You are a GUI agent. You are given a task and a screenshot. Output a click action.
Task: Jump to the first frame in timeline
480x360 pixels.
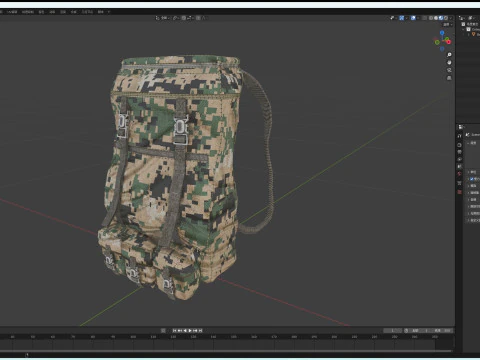coord(174,331)
